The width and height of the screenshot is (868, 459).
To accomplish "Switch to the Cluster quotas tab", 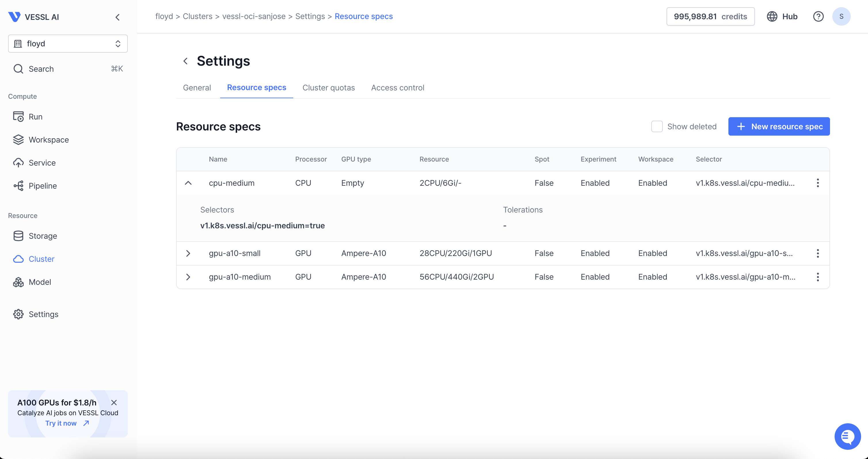I will click(x=328, y=88).
